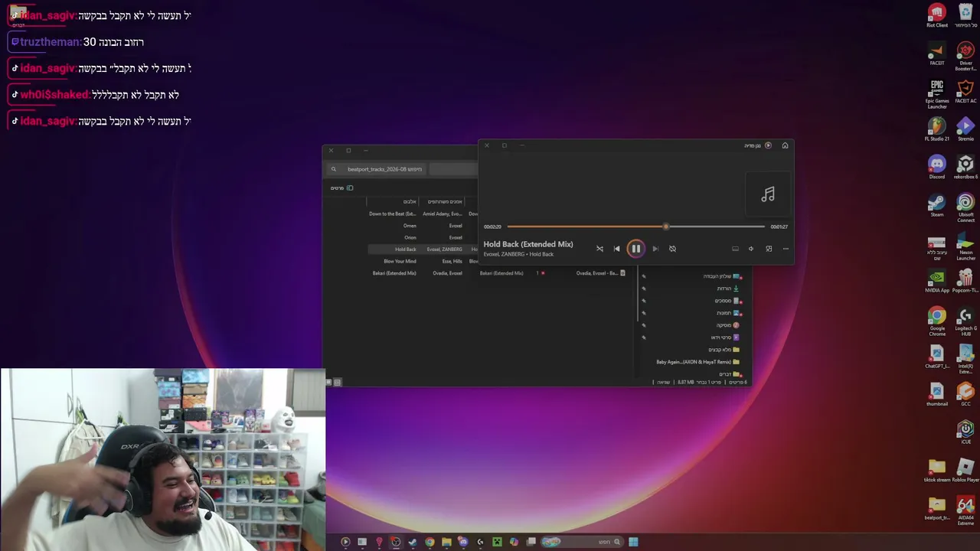The width and height of the screenshot is (980, 551).
Task: Click the music note album art thumbnail
Action: click(x=768, y=194)
